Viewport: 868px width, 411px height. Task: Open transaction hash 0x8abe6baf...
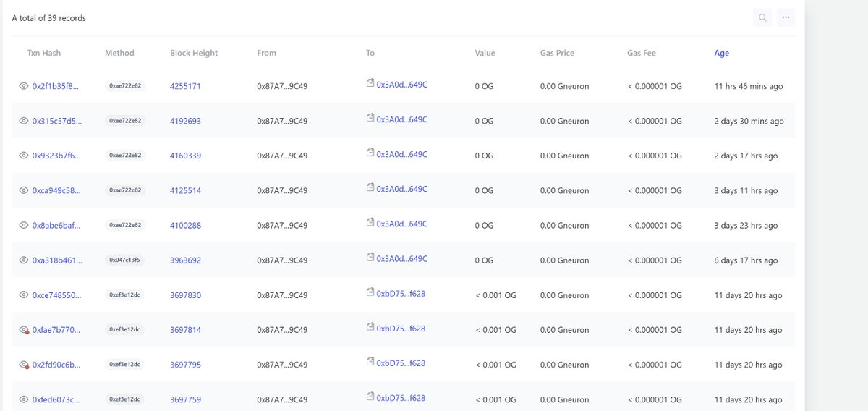point(56,226)
